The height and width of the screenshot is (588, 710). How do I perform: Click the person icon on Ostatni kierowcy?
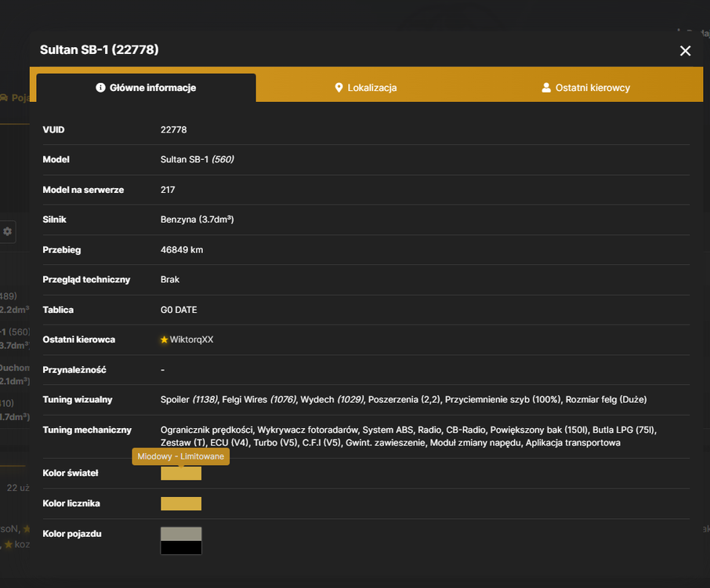[546, 88]
